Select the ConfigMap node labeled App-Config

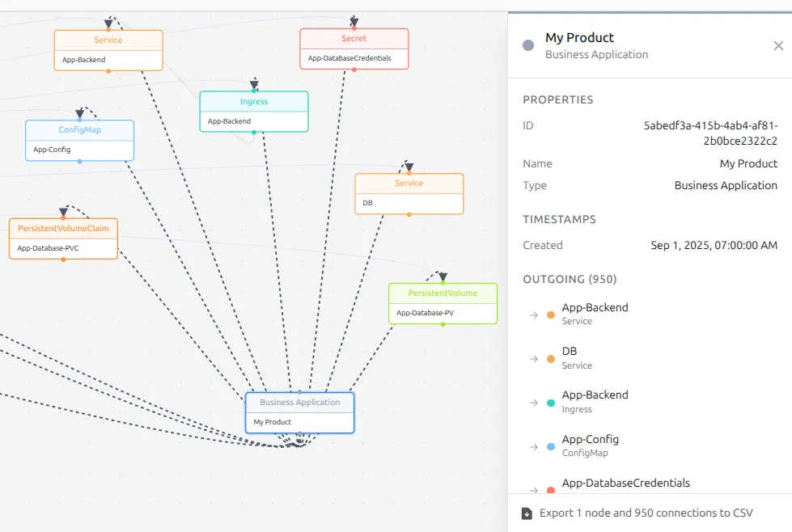click(x=79, y=138)
